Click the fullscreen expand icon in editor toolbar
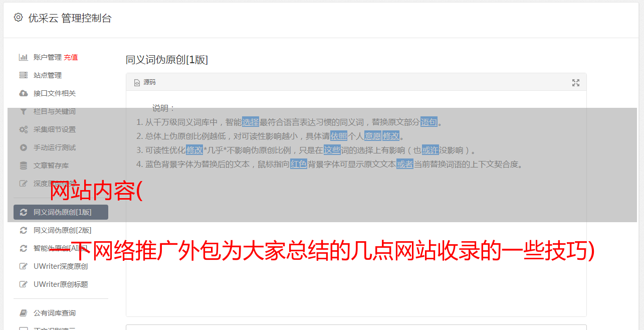 pos(576,83)
